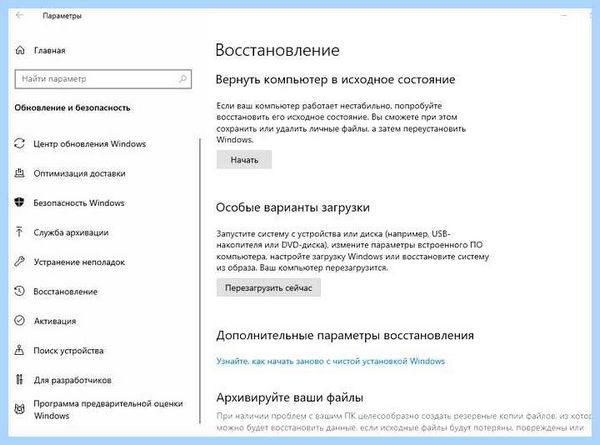Select Оптимизация доставки in sidebar
The image size is (600, 445).
(x=79, y=173)
